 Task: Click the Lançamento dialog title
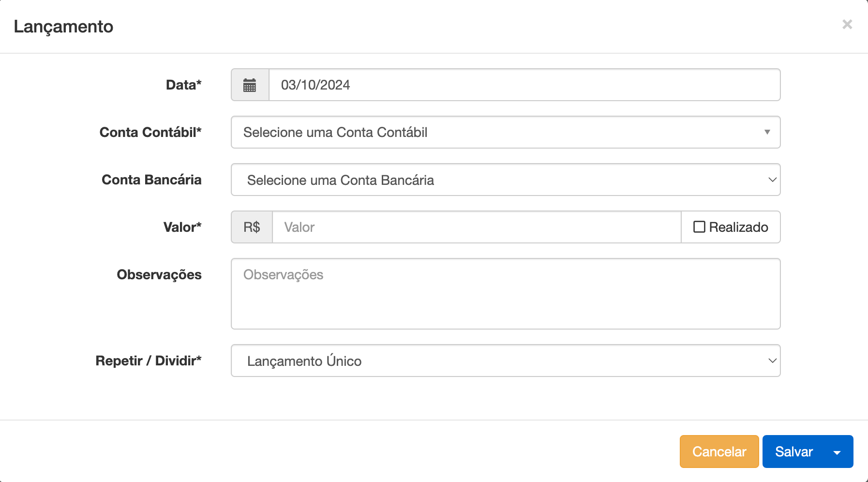(x=63, y=27)
